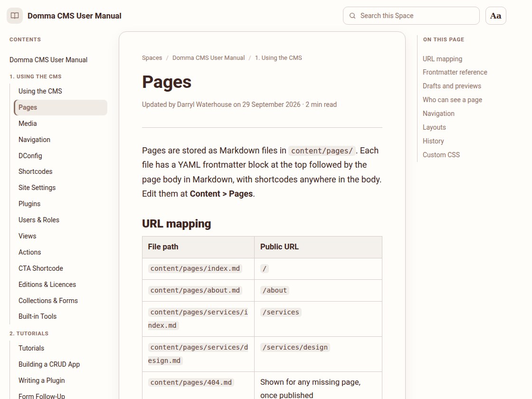532x399 pixels.
Task: Click the book icon beside the manual title
Action: pos(15,16)
